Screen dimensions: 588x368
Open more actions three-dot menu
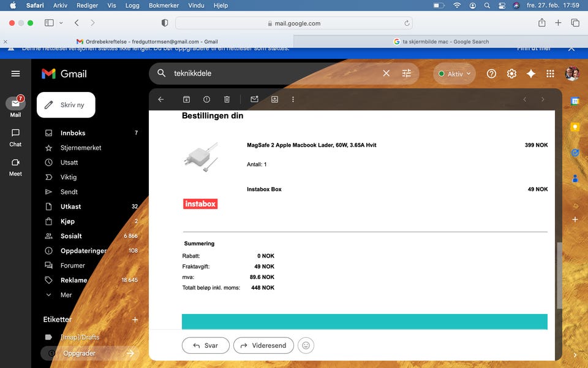click(x=293, y=99)
